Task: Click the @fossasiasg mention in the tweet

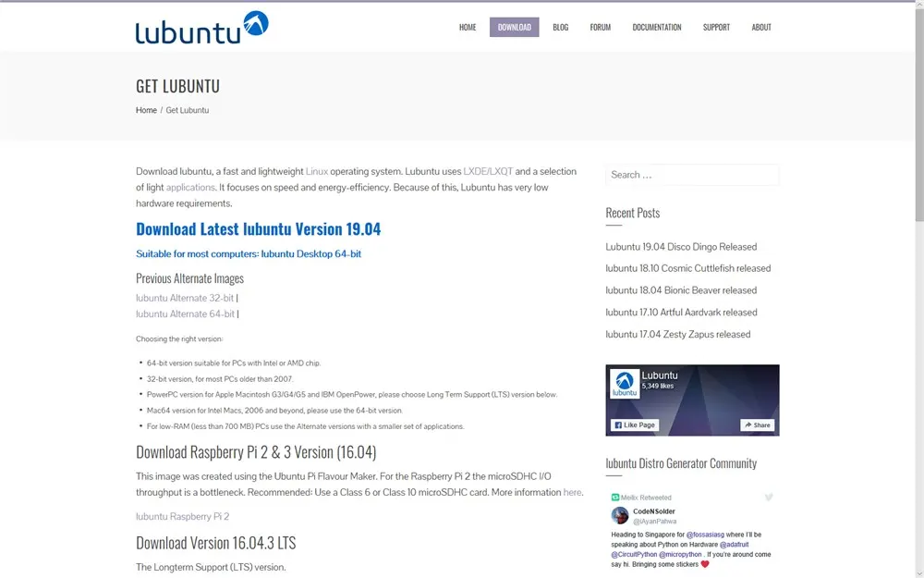Action: point(705,535)
